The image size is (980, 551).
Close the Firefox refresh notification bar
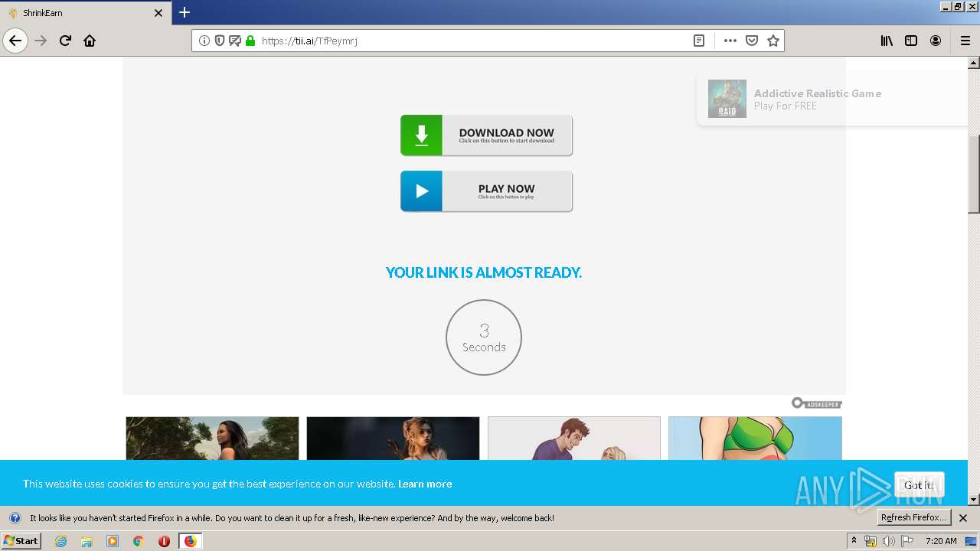pos(963,518)
